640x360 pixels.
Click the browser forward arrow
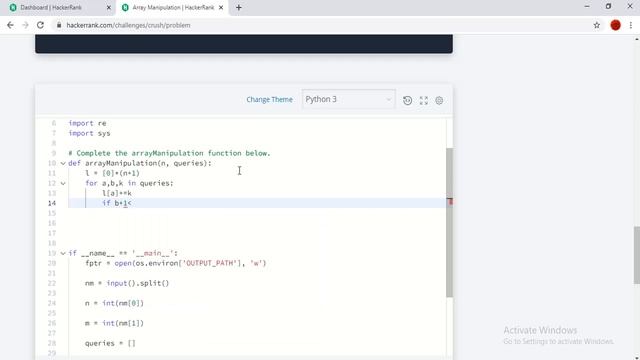[25, 25]
